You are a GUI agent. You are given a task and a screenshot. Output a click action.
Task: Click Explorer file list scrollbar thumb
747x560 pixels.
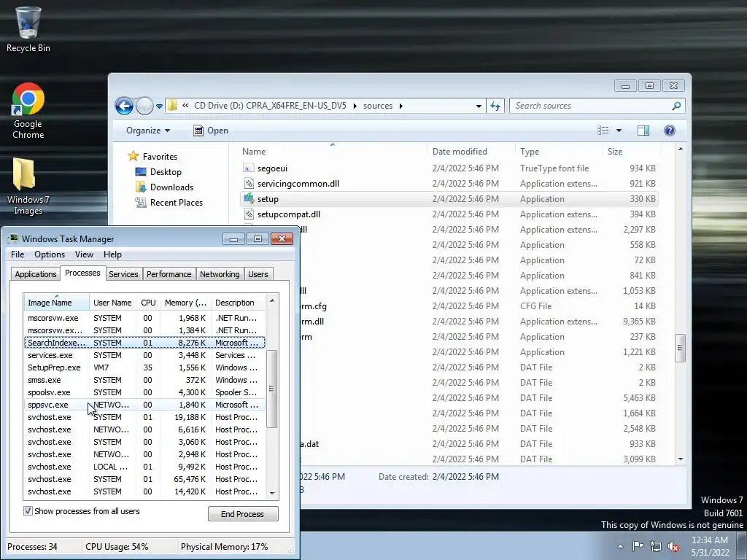pos(681,348)
